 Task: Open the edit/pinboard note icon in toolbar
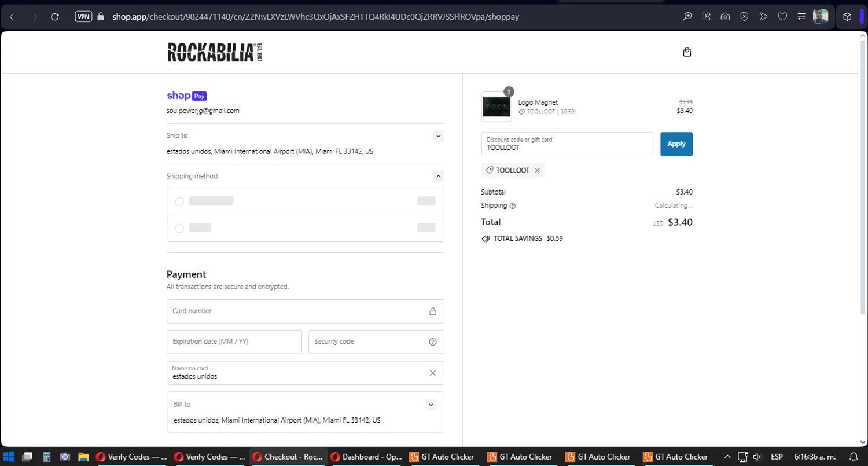[706, 17]
